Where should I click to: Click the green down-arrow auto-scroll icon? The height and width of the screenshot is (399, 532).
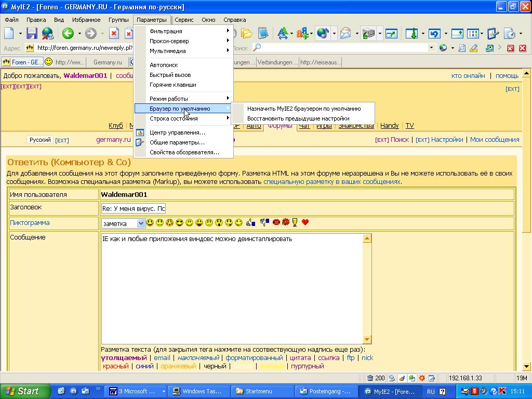412,33
